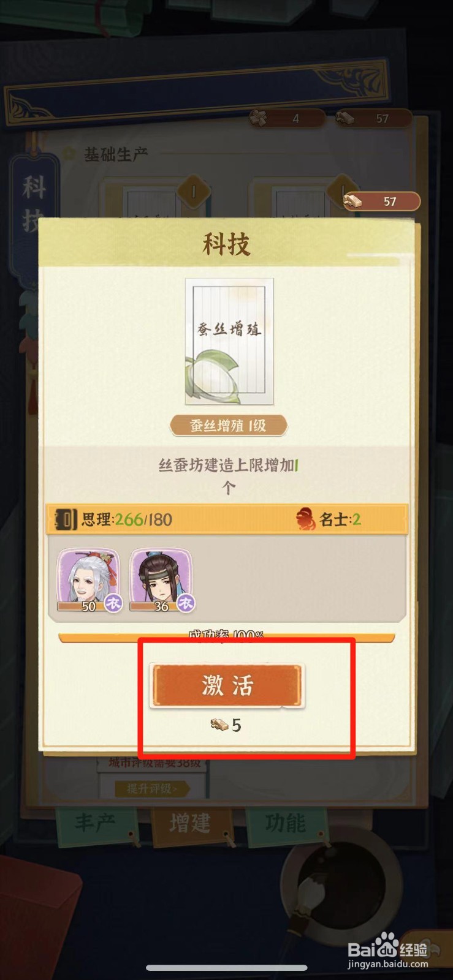Select the white-haired scholar portrait level 50

88,580
